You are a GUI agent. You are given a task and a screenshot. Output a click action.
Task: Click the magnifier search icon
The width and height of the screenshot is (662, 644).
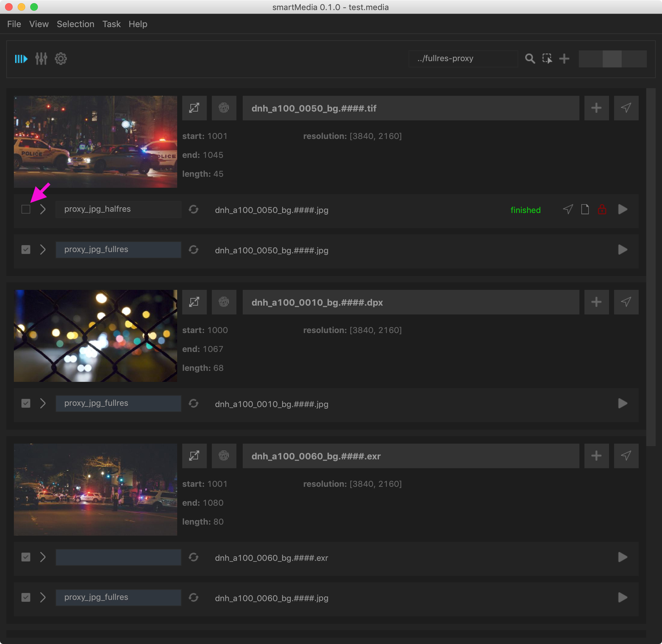click(x=530, y=59)
